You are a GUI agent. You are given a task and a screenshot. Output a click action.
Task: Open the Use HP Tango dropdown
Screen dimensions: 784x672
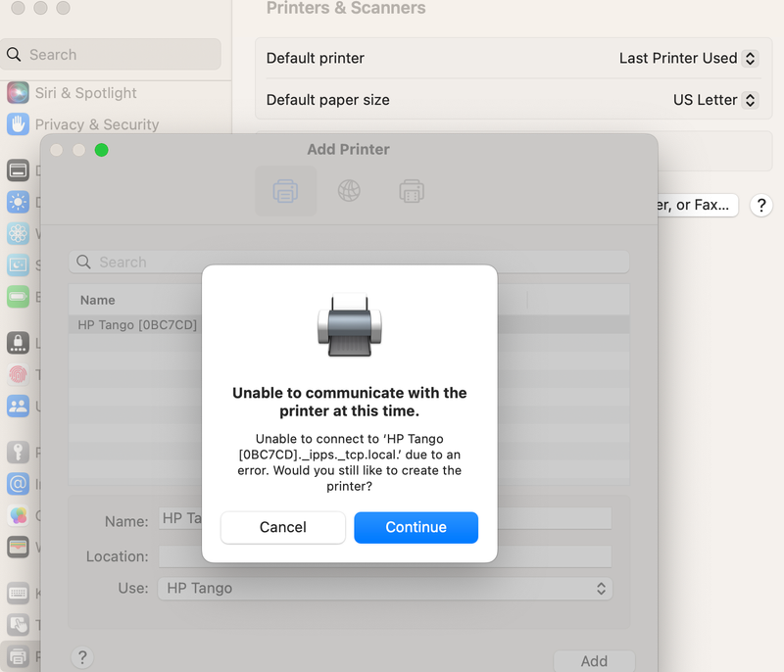click(x=385, y=588)
